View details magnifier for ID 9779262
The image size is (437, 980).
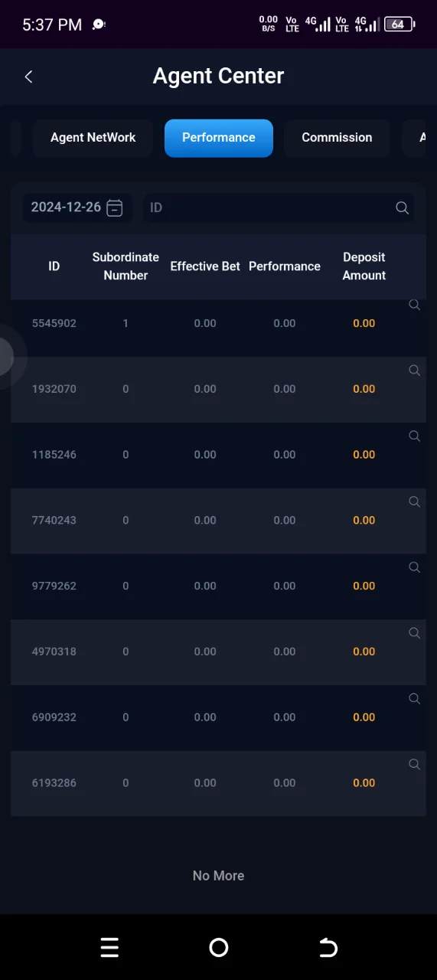[414, 567]
